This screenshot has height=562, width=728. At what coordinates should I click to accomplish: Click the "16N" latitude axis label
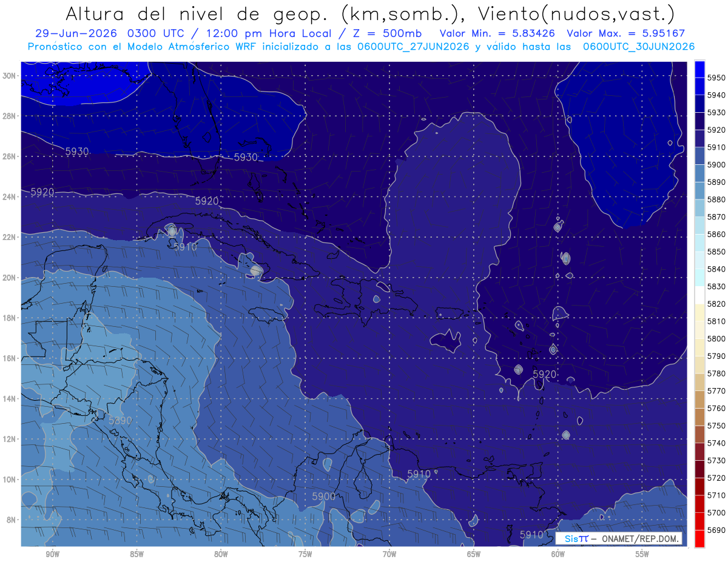point(9,358)
